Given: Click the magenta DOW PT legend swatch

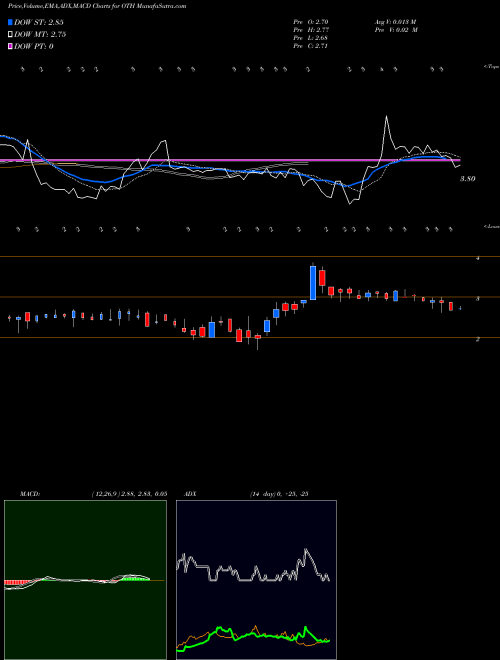Looking at the screenshot, I should (11, 46).
